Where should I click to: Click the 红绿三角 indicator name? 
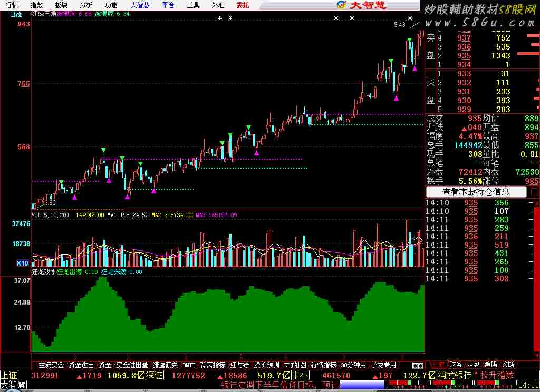44,14
